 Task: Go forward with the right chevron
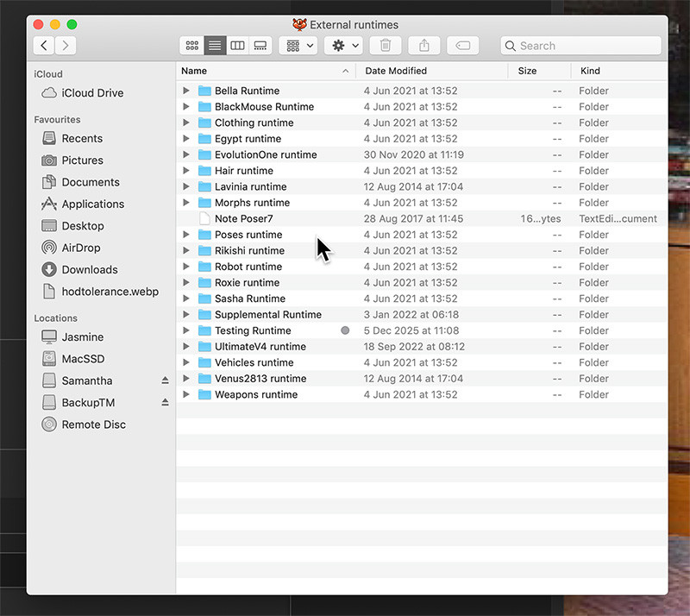(66, 46)
